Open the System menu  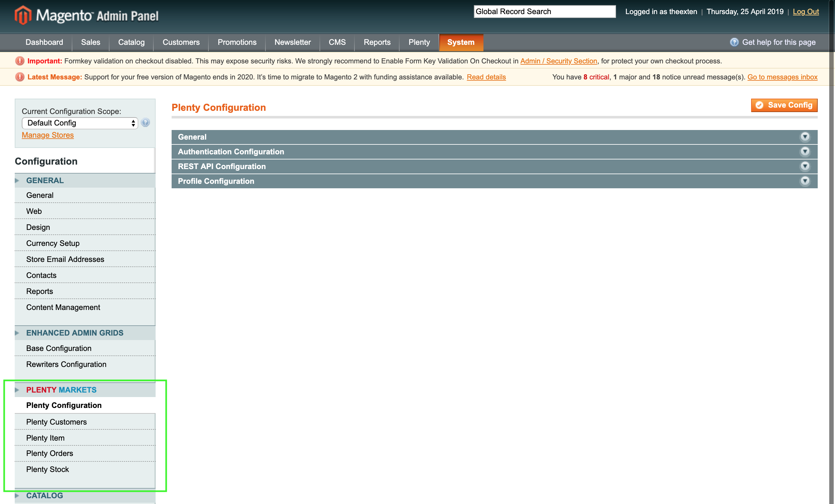(461, 42)
